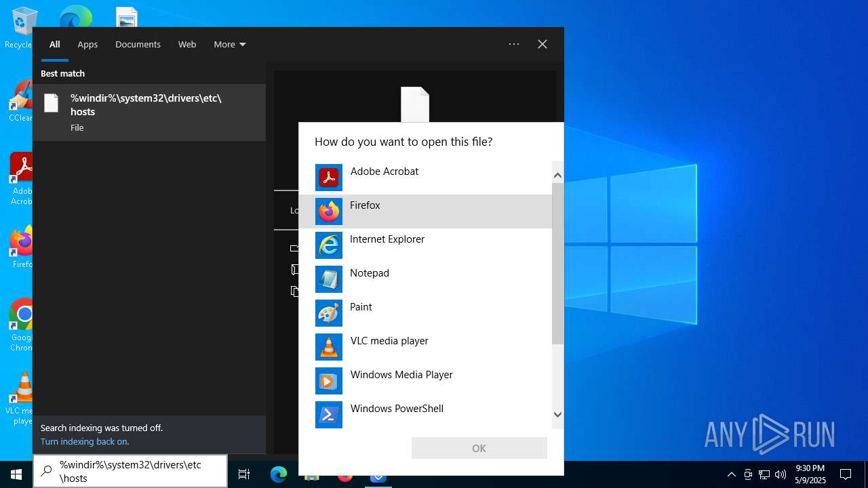Expand the More filter dropdown
868x488 pixels.
coord(230,44)
